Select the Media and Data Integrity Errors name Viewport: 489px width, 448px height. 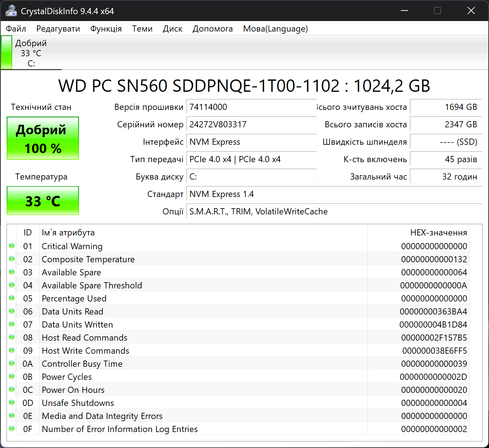(x=102, y=416)
